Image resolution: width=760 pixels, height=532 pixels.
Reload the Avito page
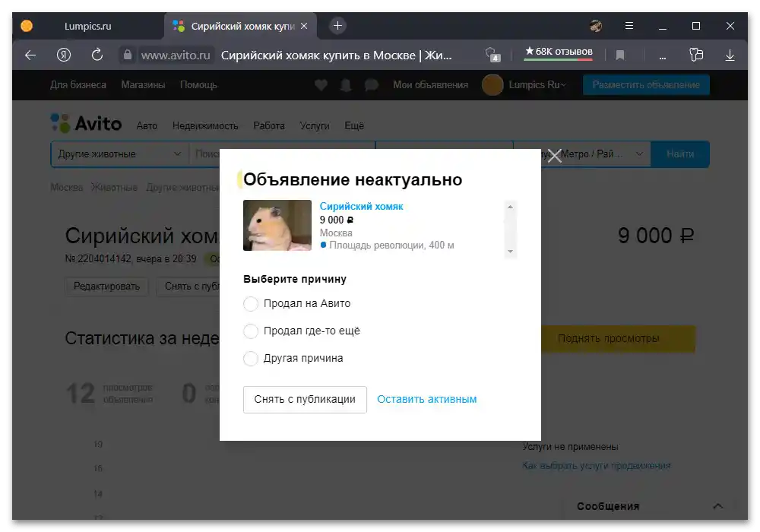pos(97,55)
